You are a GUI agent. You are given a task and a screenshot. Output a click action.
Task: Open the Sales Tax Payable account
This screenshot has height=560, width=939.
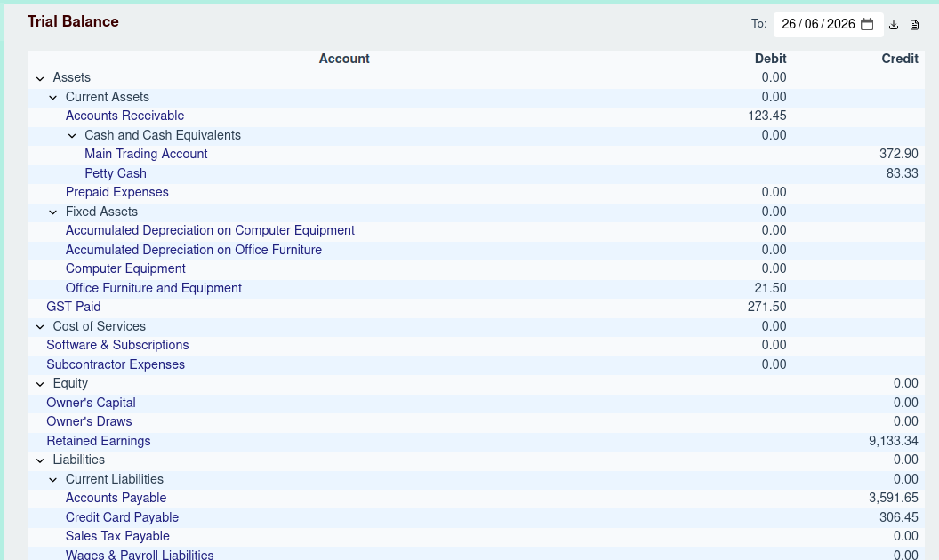(x=117, y=536)
